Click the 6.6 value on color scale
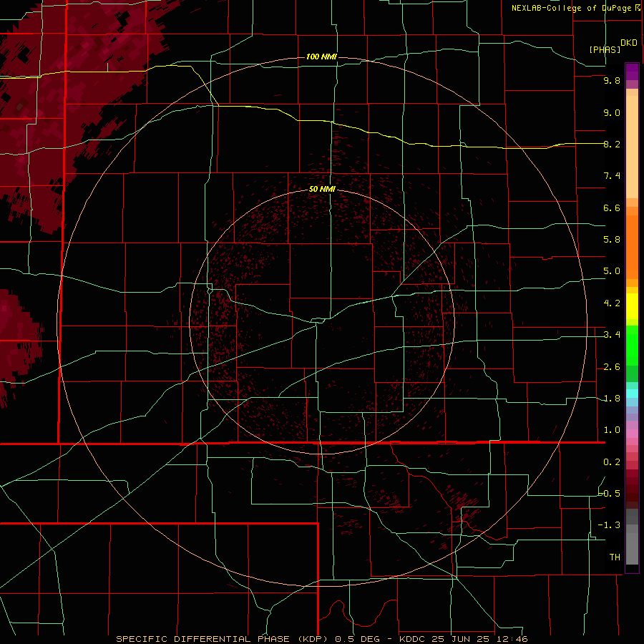644x644 pixels. [x=612, y=208]
